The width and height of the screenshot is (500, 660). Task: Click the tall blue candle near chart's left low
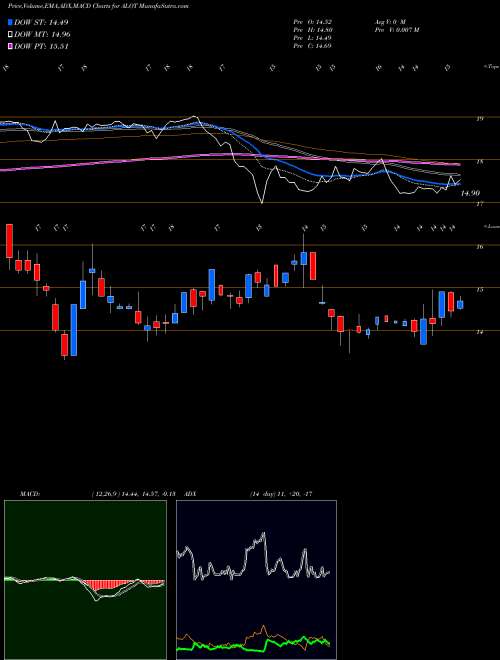click(x=74, y=330)
